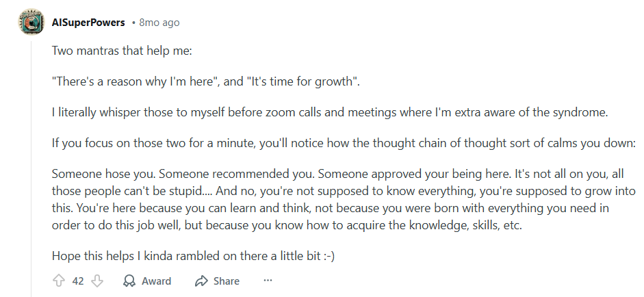
Task: Click the AISuperPowers profile avatar
Action: pos(31,23)
